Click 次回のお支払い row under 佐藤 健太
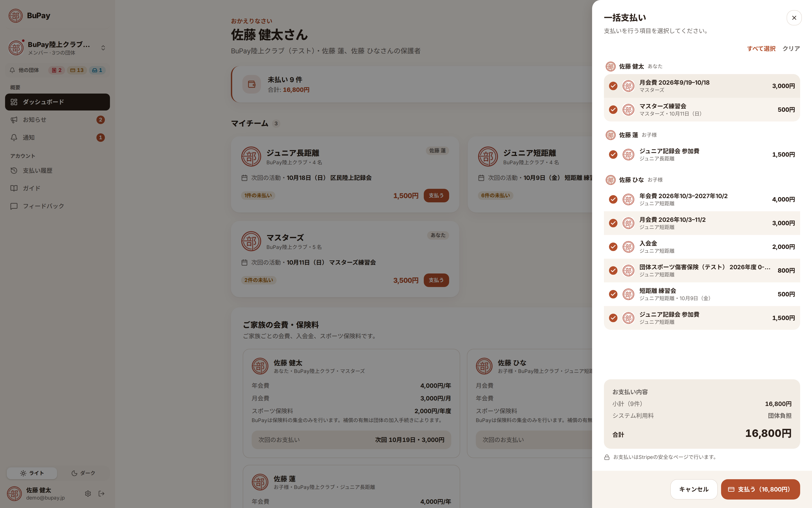 coord(351,440)
